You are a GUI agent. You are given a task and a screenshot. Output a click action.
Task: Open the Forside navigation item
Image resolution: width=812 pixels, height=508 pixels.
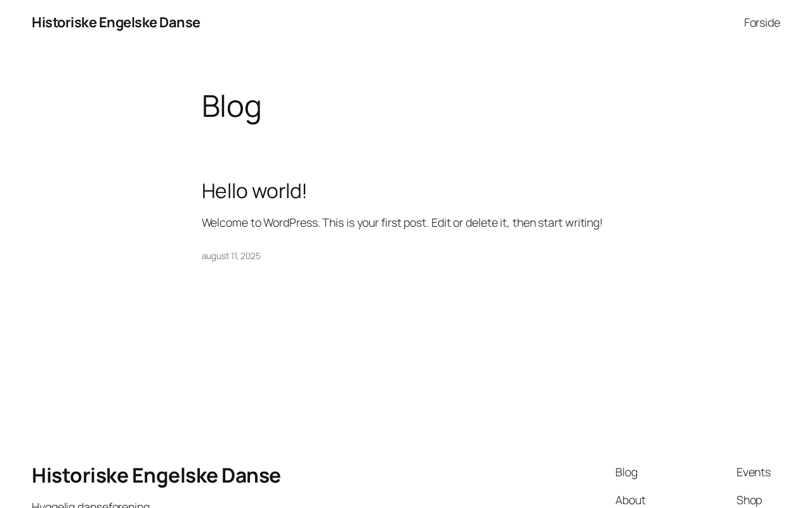click(762, 23)
